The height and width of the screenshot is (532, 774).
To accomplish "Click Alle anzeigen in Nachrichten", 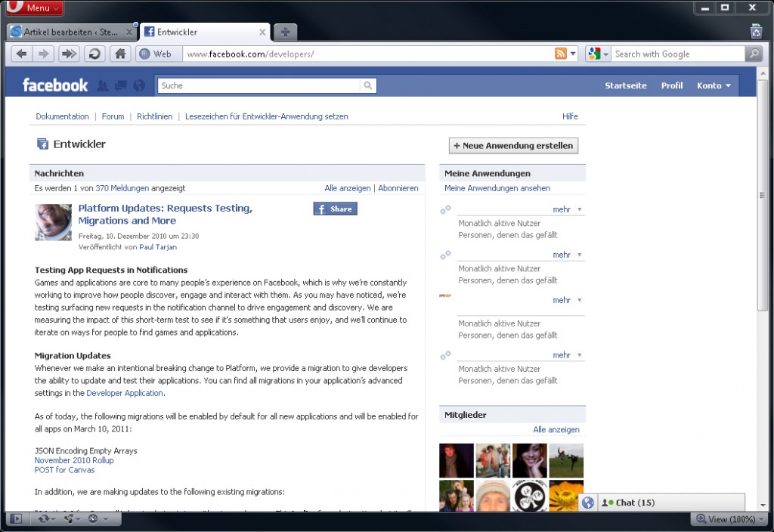I will [348, 188].
